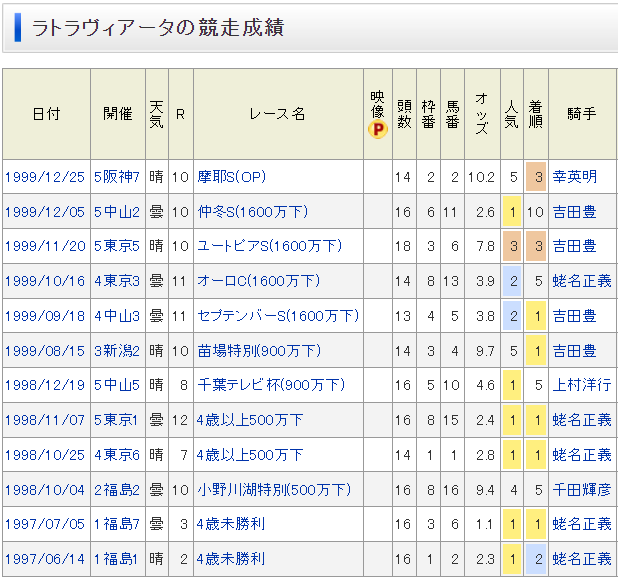618x578 pixels.
Task: Click the 1福島7 venue link
Action: 117,524
